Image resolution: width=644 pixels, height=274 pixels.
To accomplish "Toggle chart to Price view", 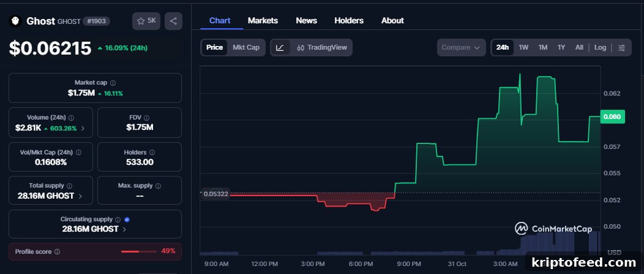I will (x=214, y=48).
